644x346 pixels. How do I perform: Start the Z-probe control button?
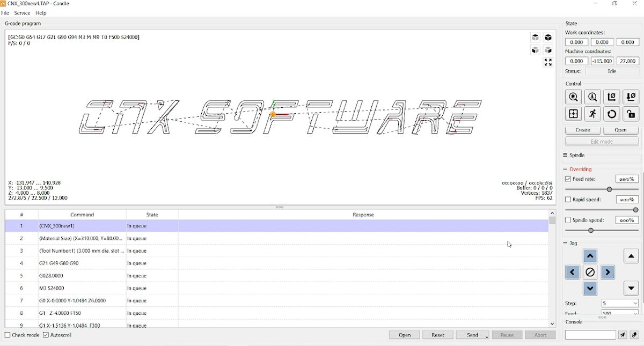(592, 97)
